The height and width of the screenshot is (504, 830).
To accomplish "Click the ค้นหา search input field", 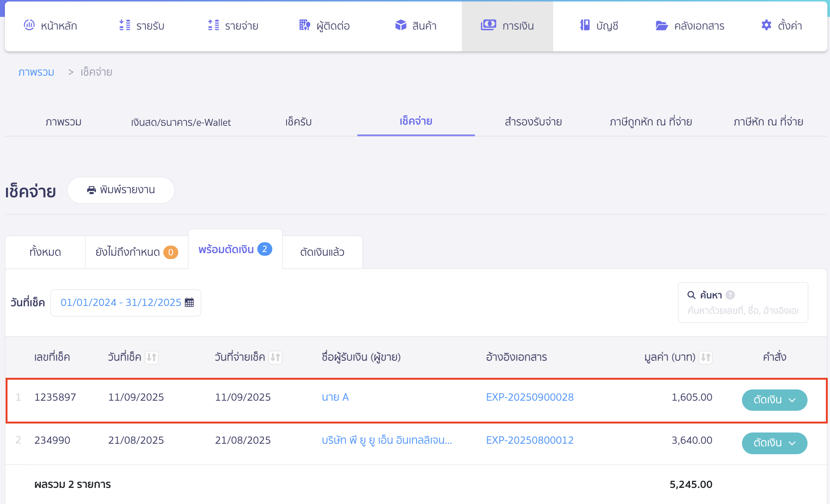I will coord(743,310).
